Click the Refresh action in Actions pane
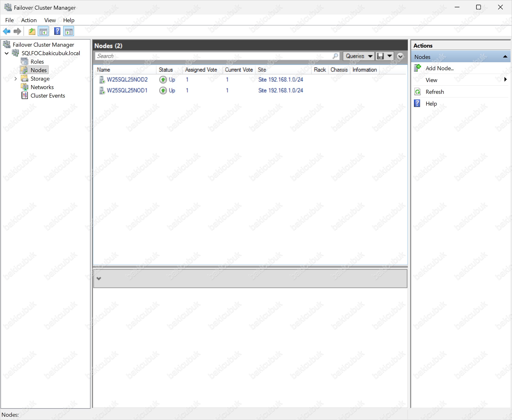The height and width of the screenshot is (420, 512). point(435,92)
